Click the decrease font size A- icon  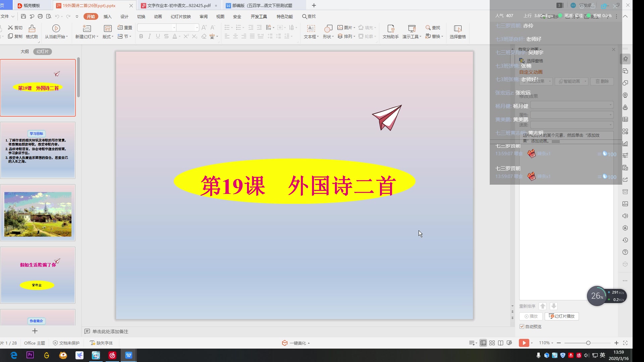click(x=213, y=27)
